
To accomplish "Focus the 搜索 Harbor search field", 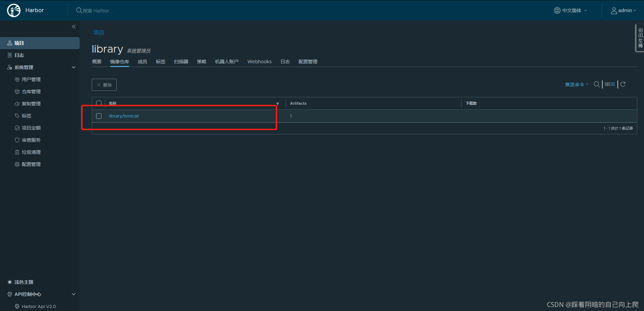I will pos(98,11).
